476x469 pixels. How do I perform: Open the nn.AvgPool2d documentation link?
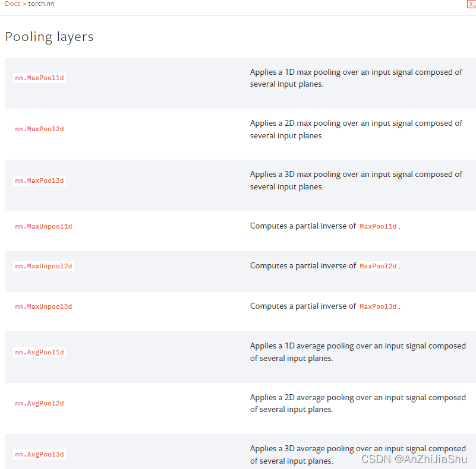(x=39, y=404)
